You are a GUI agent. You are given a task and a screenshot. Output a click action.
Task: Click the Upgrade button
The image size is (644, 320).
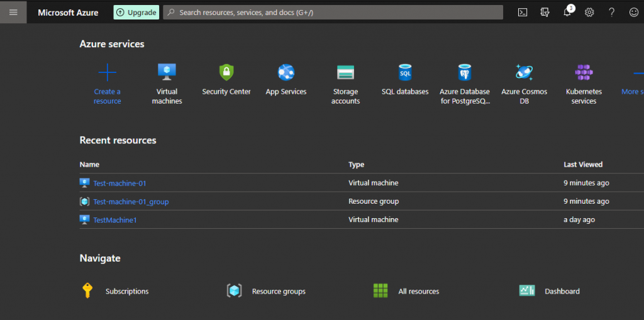coord(136,13)
